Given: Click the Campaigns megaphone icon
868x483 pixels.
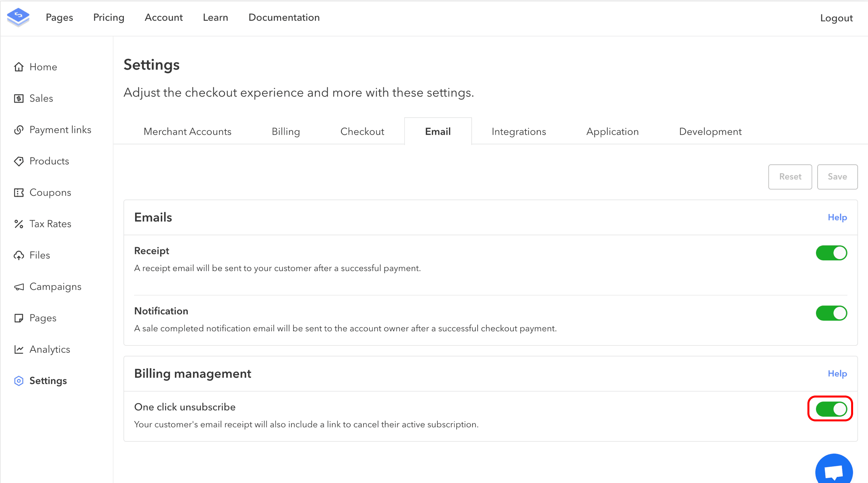Looking at the screenshot, I should point(19,286).
